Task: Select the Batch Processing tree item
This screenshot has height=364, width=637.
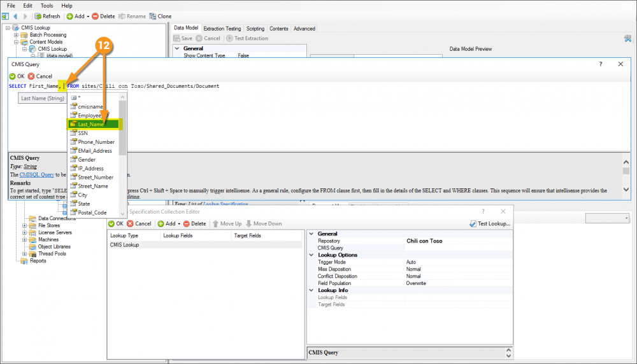Action: [48, 35]
